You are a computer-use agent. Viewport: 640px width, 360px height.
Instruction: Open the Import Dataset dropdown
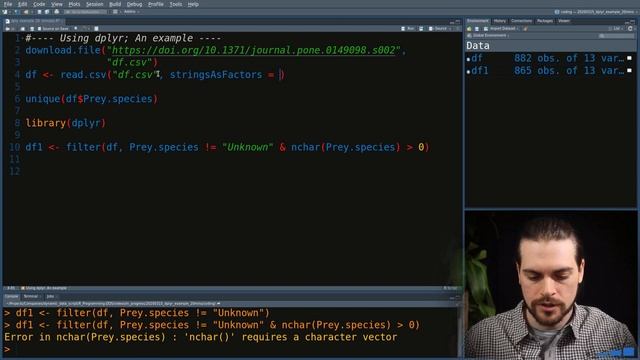click(x=501, y=29)
